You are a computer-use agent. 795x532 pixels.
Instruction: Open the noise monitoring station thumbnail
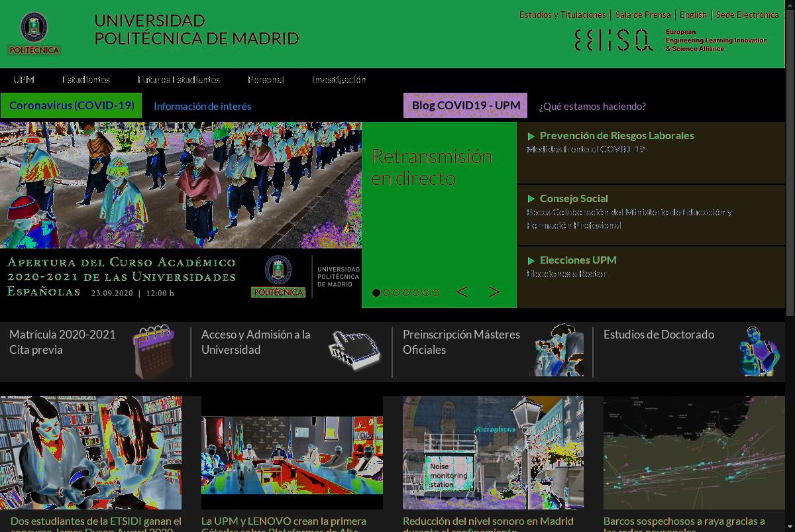coord(493,453)
